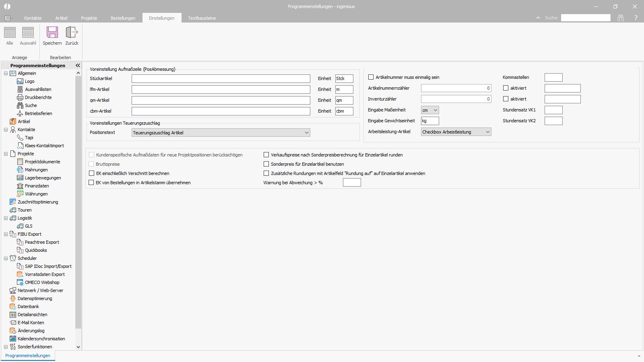Viewport: 644px width, 362px height.
Task: Collapse the Programmeinstellungen side panel
Action: (x=78, y=65)
